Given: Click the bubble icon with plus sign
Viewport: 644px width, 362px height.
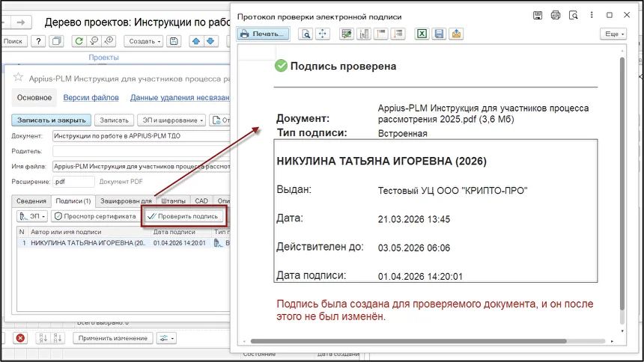Looking at the screenshot, I should tap(109, 41).
